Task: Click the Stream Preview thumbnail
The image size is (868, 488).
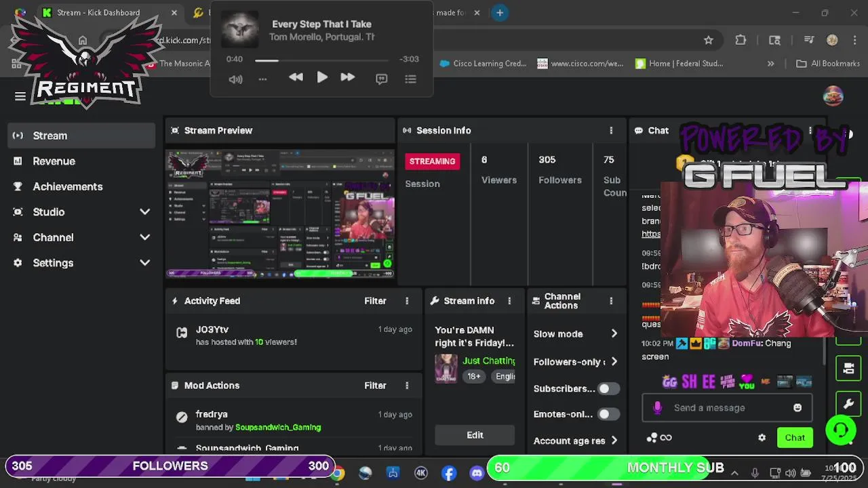Action: tap(280, 214)
